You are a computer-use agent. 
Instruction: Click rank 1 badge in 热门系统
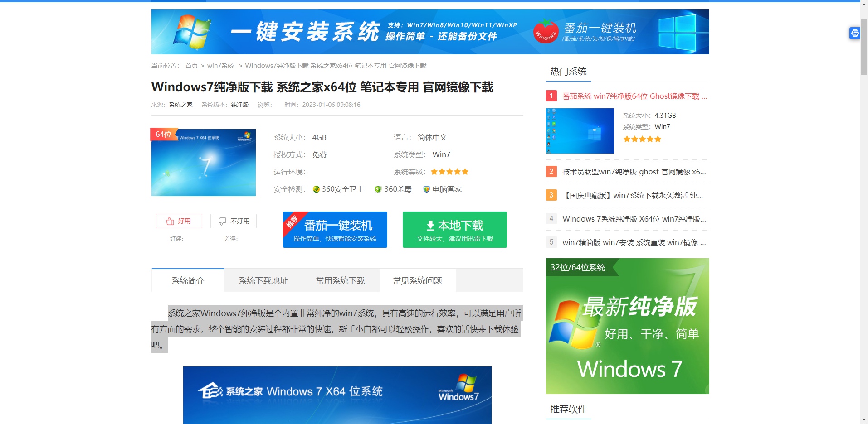pyautogui.click(x=551, y=96)
